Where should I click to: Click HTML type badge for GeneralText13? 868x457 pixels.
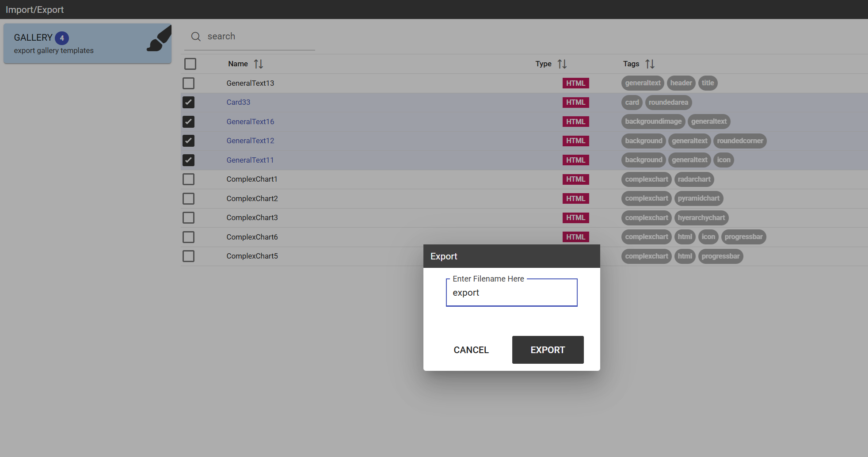(575, 83)
